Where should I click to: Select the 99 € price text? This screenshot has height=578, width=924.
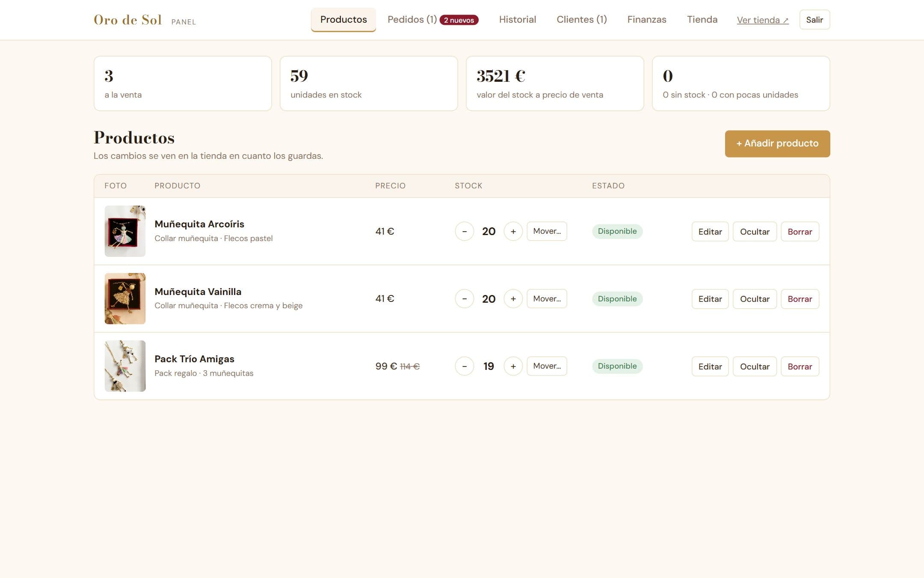(386, 366)
